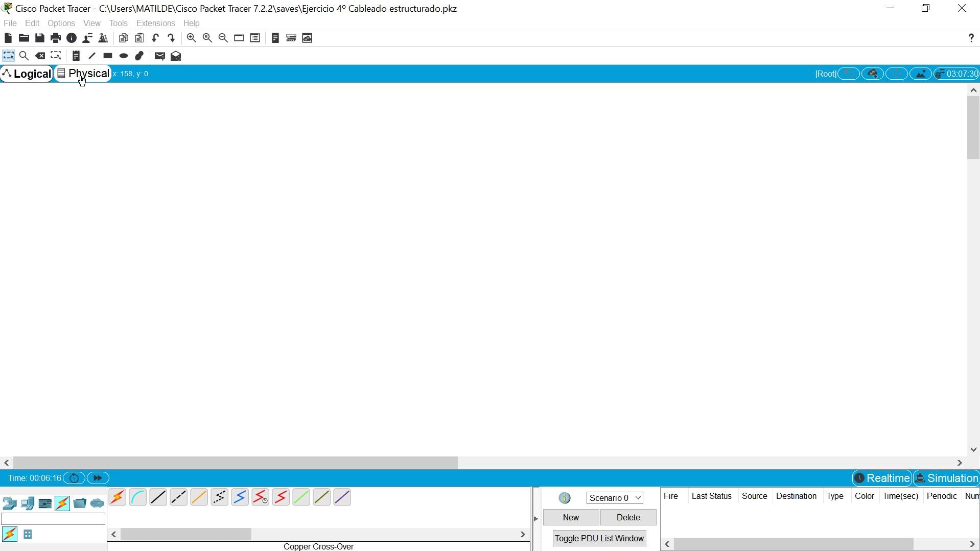Click Toggle PDU List Window button

coord(599,539)
